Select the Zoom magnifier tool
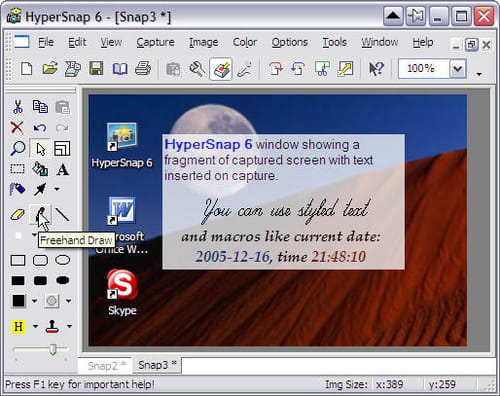500x396 pixels. 17,149
